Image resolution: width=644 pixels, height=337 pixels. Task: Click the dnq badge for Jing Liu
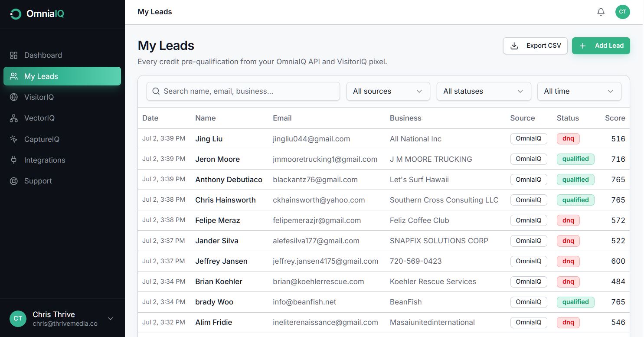pyautogui.click(x=568, y=139)
